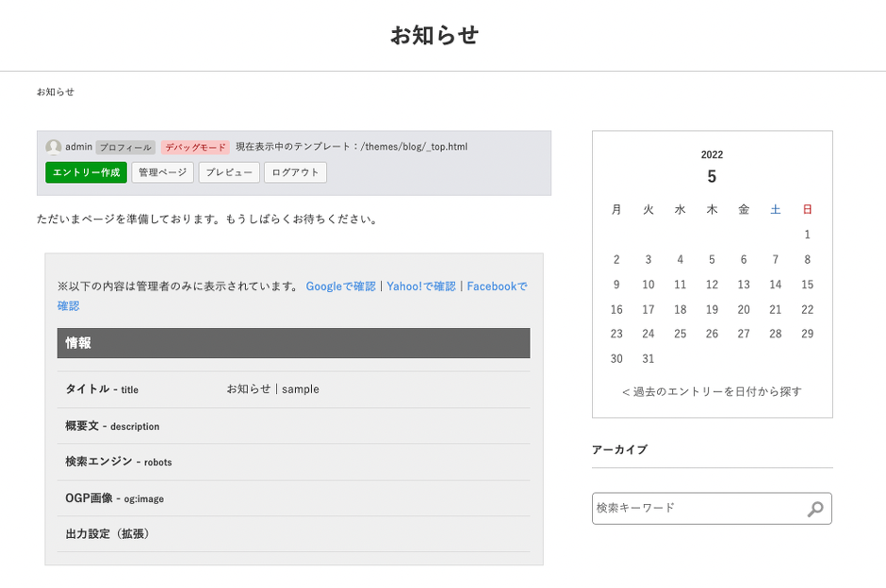The width and height of the screenshot is (886, 588).
Task: Toggle the デバッグモード badge
Action: click(x=195, y=148)
